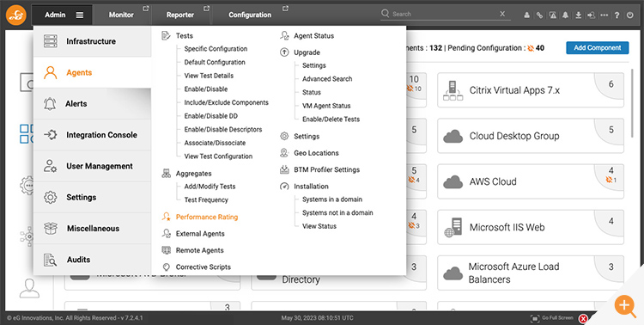Click the user silhouette sidebar icon
644x325 pixels.
(x=29, y=288)
